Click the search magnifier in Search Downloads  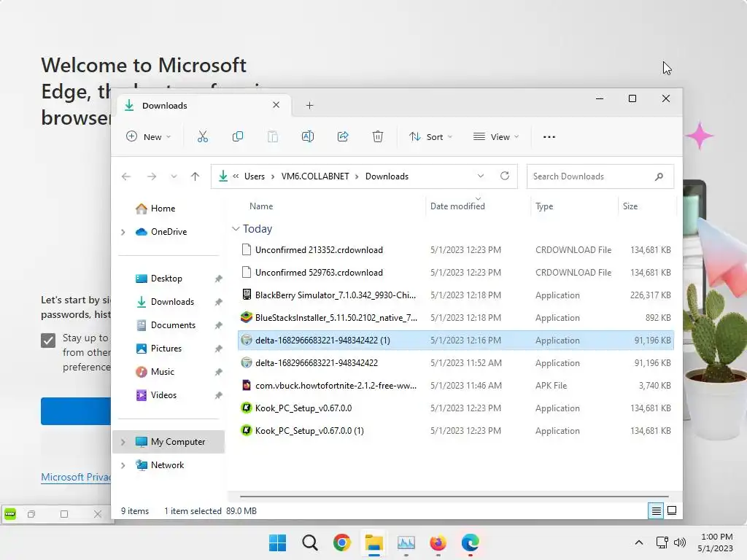(x=659, y=176)
